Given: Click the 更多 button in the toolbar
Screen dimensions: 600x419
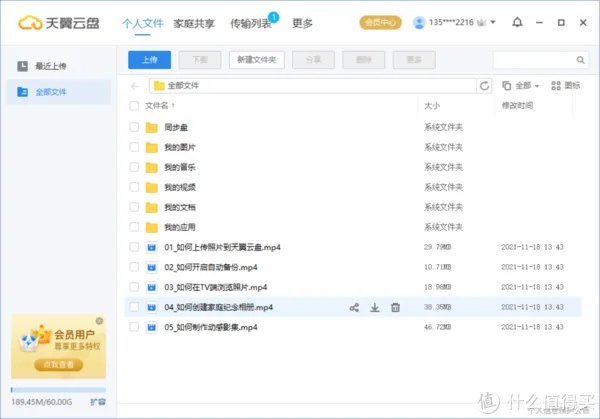Looking at the screenshot, I should click(x=414, y=60).
